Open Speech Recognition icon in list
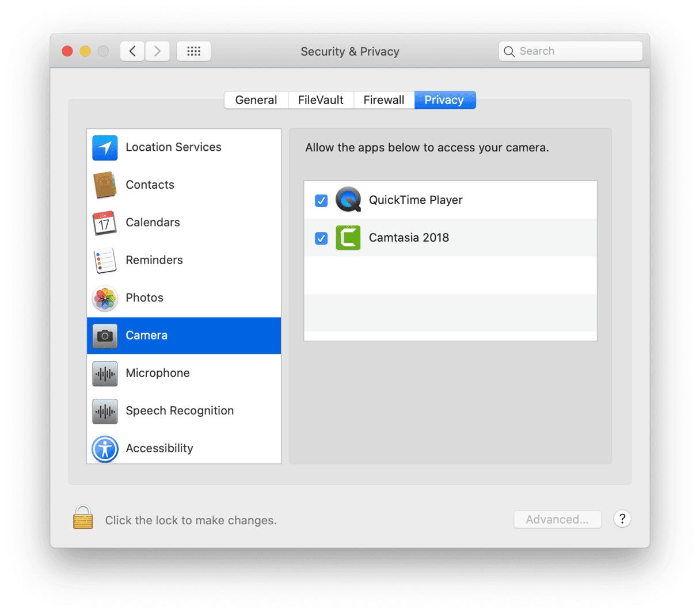This screenshot has height=614, width=700. pos(105,411)
